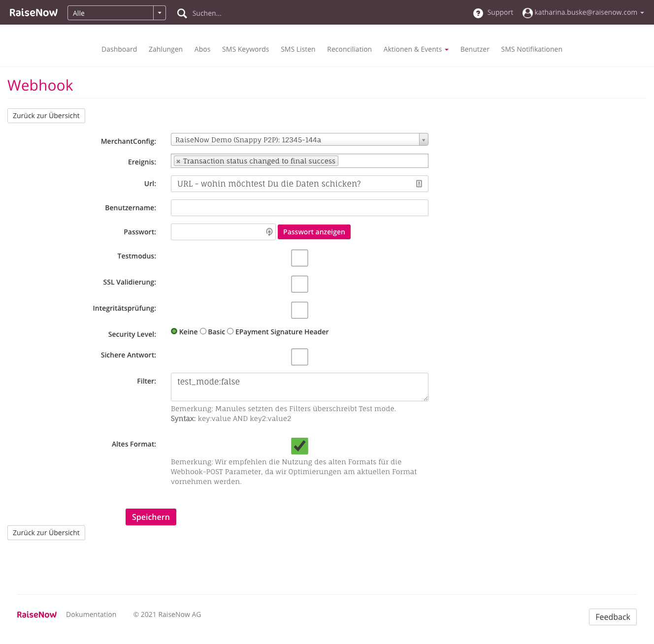Click into the Url input field
The height and width of the screenshot is (644, 654).
pos(299,184)
